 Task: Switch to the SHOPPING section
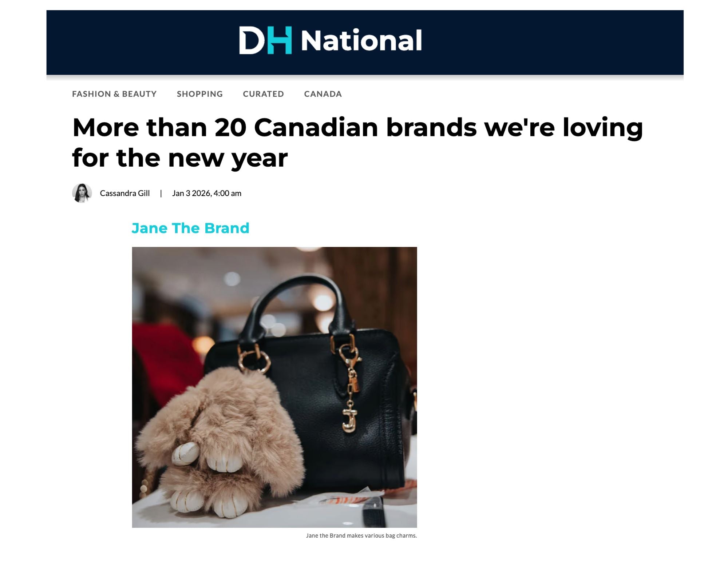point(199,93)
